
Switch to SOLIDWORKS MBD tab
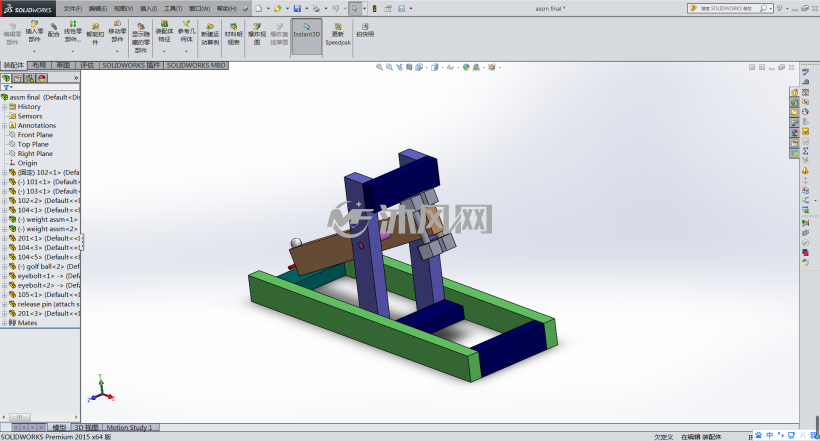coord(196,65)
